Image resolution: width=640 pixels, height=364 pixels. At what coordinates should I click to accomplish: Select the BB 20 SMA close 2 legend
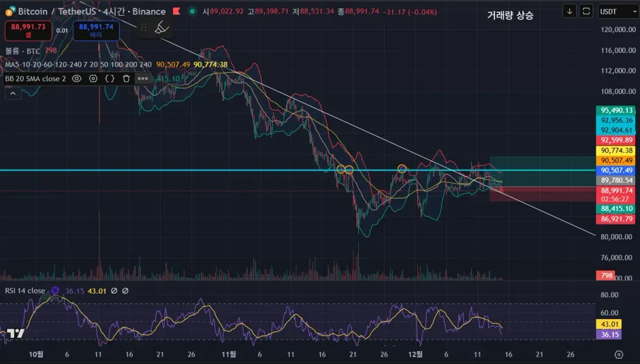pyautogui.click(x=35, y=79)
